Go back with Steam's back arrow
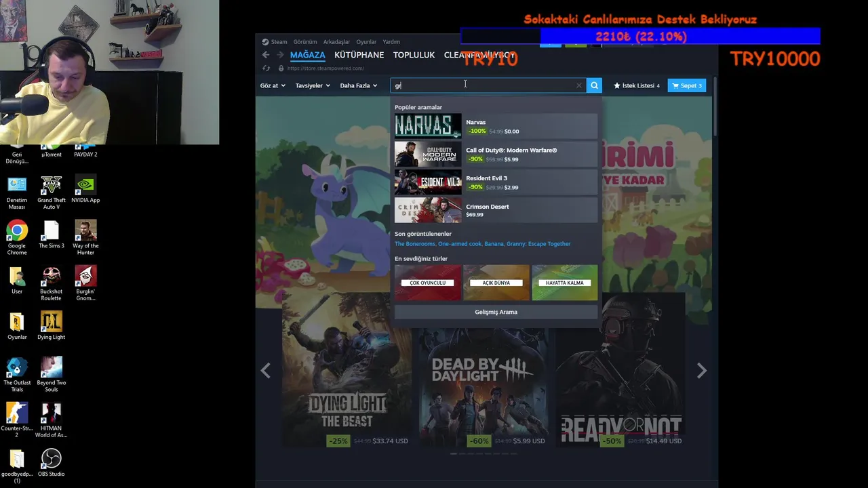868x488 pixels. click(x=266, y=55)
